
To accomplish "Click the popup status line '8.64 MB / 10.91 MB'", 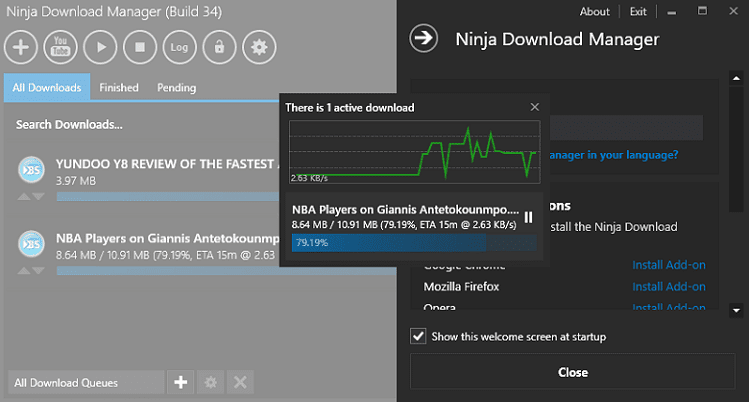I will click(404, 224).
